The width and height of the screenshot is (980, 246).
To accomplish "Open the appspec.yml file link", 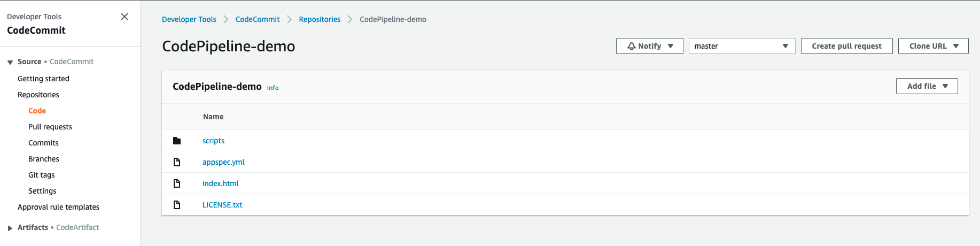I will 223,162.
